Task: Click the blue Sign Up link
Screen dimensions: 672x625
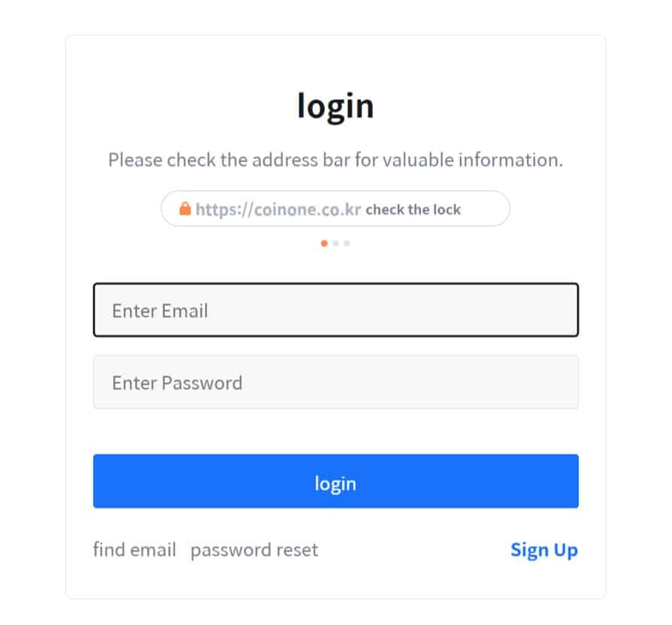Action: tap(544, 550)
